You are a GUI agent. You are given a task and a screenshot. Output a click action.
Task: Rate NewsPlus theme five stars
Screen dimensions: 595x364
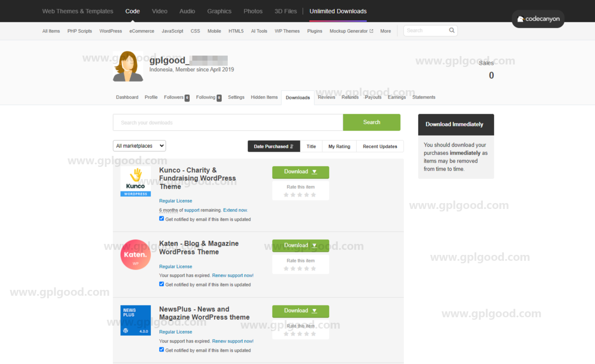[313, 334]
